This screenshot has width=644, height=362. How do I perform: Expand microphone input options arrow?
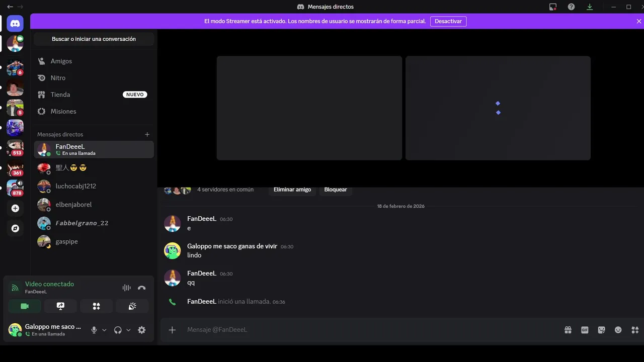104,330
